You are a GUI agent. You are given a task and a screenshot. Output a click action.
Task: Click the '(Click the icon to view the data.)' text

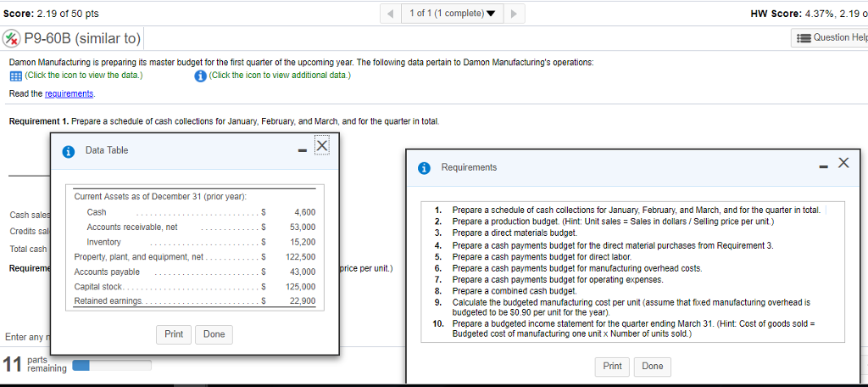pyautogui.click(x=82, y=76)
